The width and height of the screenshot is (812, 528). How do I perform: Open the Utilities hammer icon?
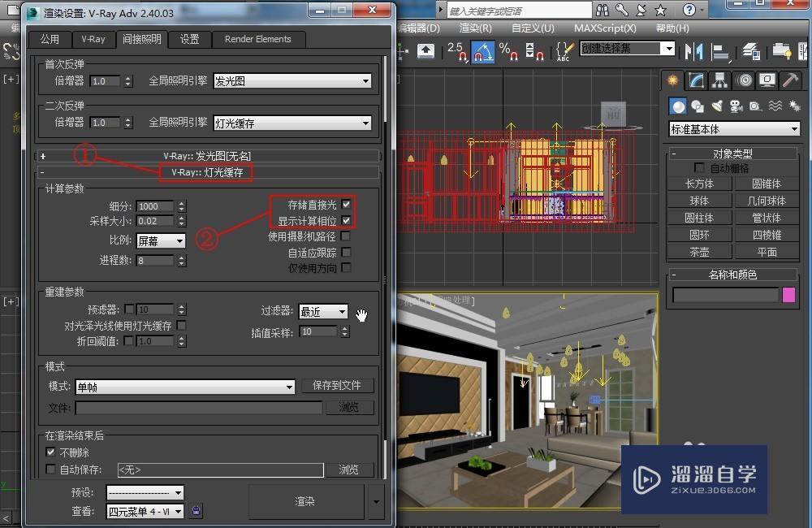[789, 80]
